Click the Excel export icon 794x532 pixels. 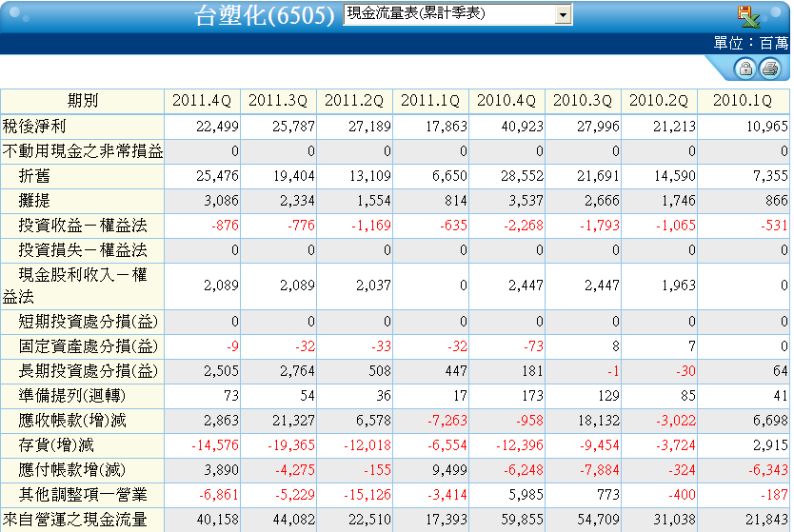pos(748,17)
